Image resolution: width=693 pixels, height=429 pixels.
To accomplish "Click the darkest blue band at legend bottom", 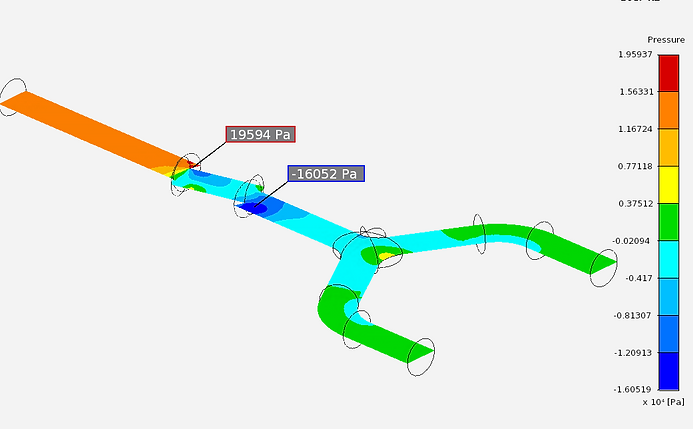I will pyautogui.click(x=669, y=371).
